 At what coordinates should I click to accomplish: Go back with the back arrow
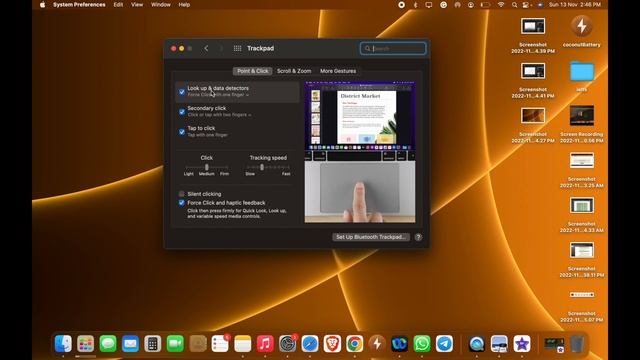click(x=206, y=48)
